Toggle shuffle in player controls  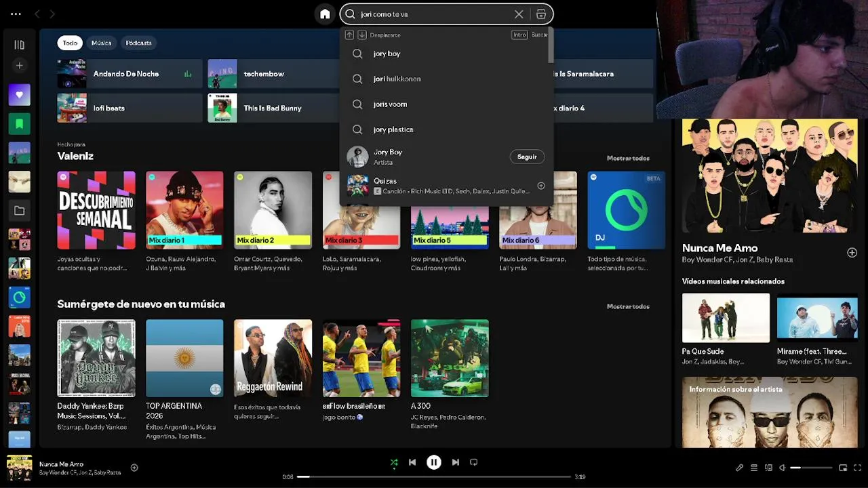coord(394,462)
